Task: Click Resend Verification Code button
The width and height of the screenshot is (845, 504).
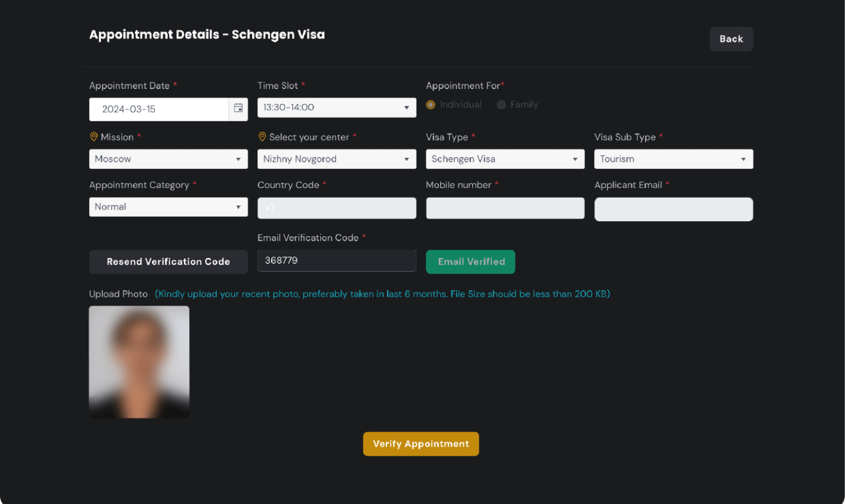Action: coord(168,262)
